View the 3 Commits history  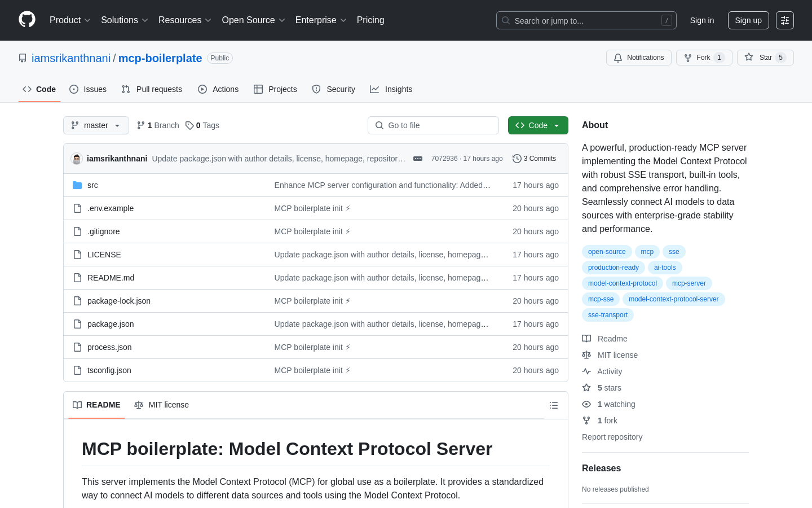(x=534, y=159)
